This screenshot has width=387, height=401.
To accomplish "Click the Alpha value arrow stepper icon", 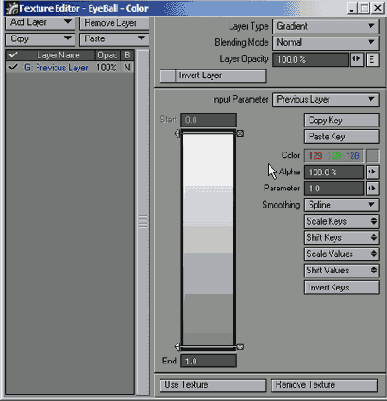I will point(372,172).
